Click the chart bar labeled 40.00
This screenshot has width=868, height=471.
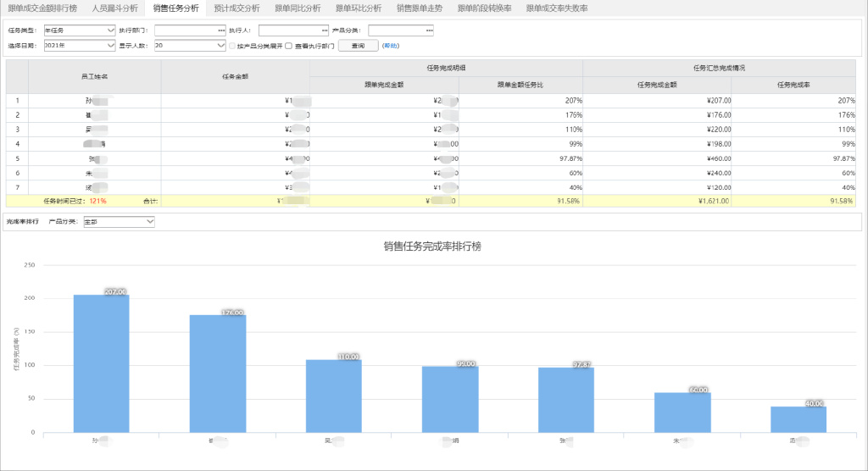pos(798,419)
